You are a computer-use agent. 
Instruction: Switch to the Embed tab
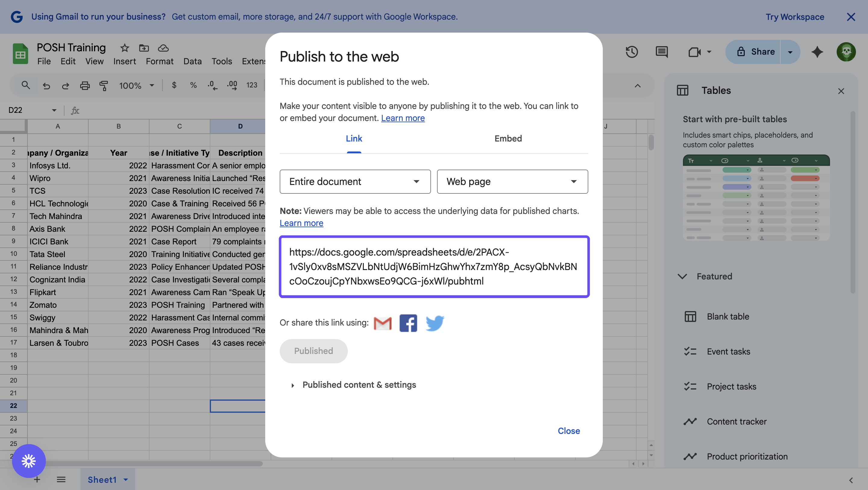[508, 138]
